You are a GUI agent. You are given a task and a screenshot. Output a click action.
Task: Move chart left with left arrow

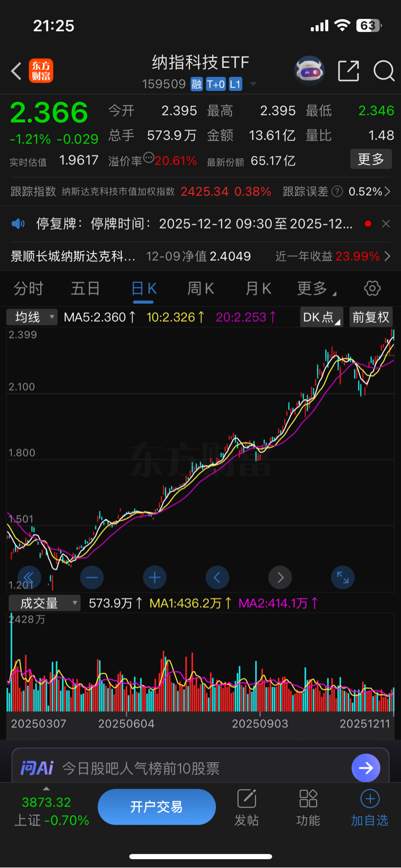[x=217, y=577]
